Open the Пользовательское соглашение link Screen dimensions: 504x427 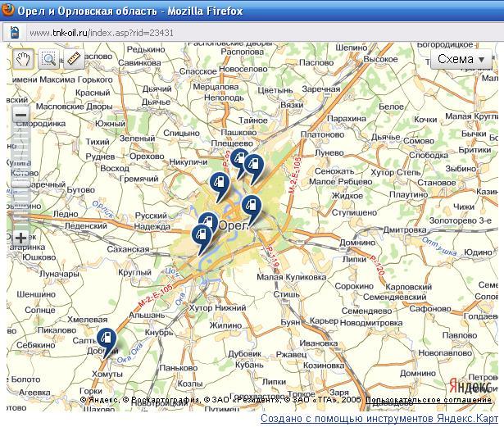click(430, 400)
